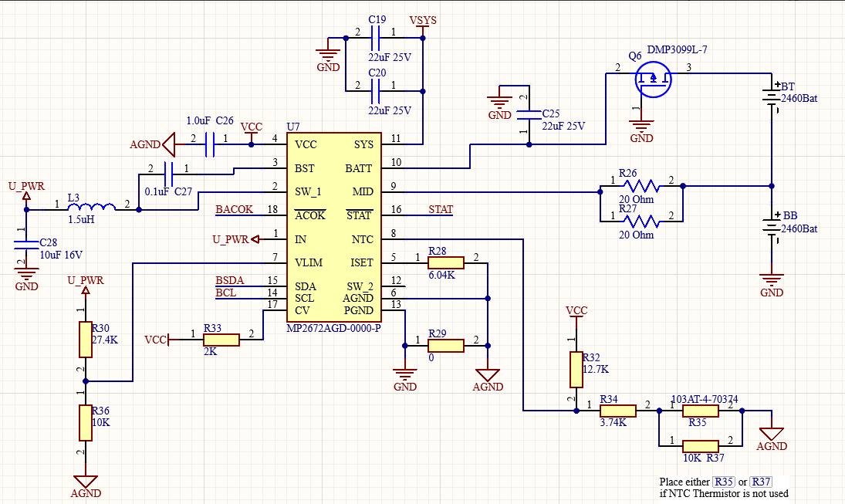Click the C25 22uF capacitor

(529, 113)
